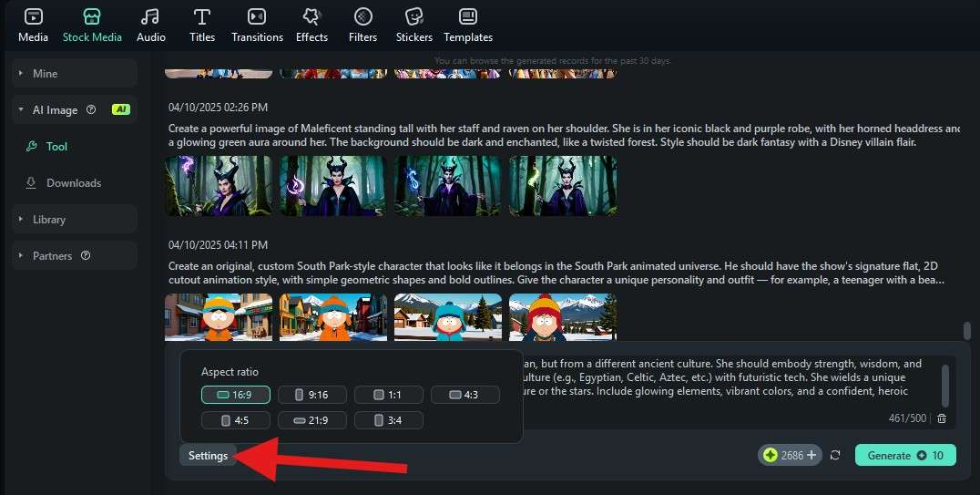
Task: Open the Effects tab icon
Action: click(311, 16)
